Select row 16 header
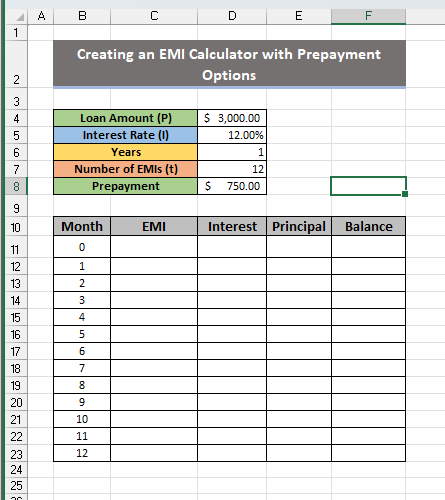Screen dimensions: 445x500 (x=16, y=334)
